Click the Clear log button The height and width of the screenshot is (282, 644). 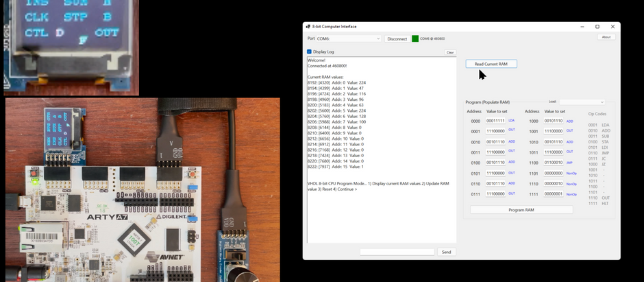click(x=450, y=52)
